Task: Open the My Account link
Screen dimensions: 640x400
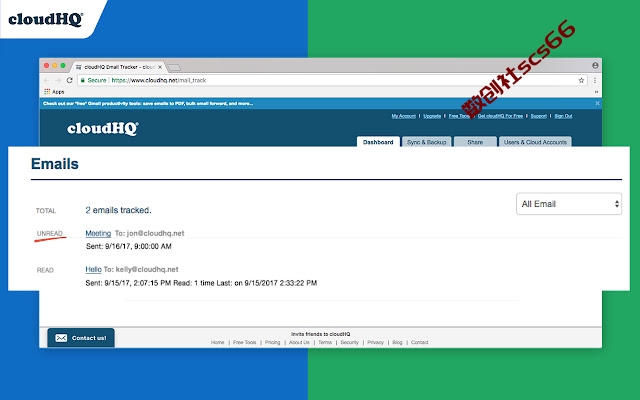Action: [x=403, y=116]
